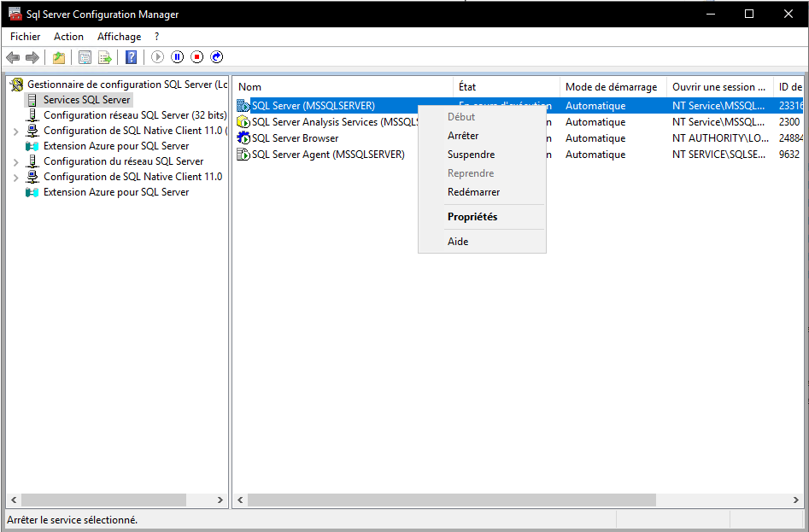Choose Suspendre in the context menu

(482, 155)
